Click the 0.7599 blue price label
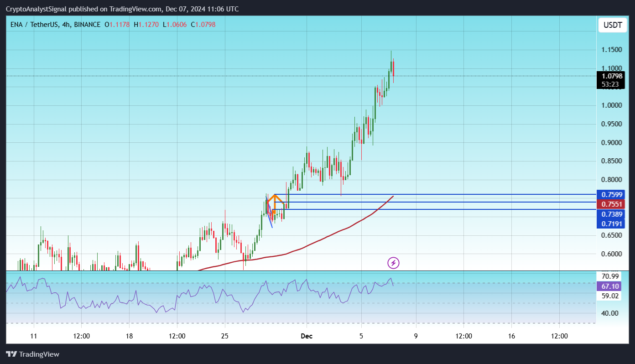This screenshot has width=635, height=364. click(x=612, y=195)
